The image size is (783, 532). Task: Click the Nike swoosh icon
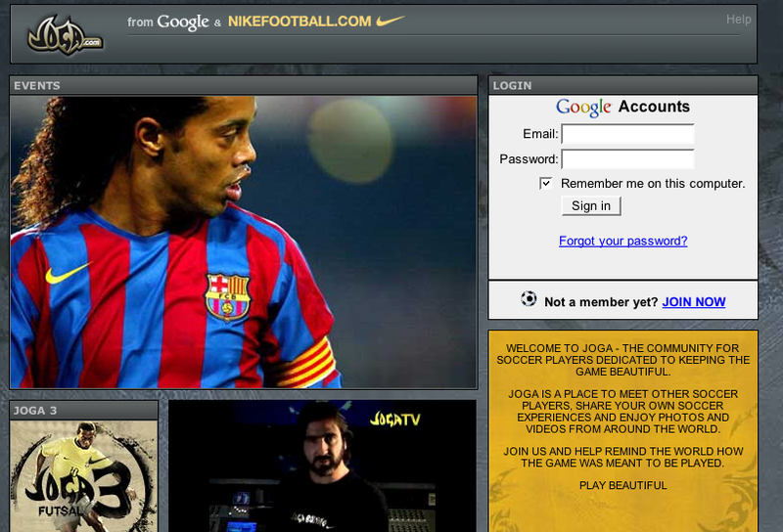391,20
